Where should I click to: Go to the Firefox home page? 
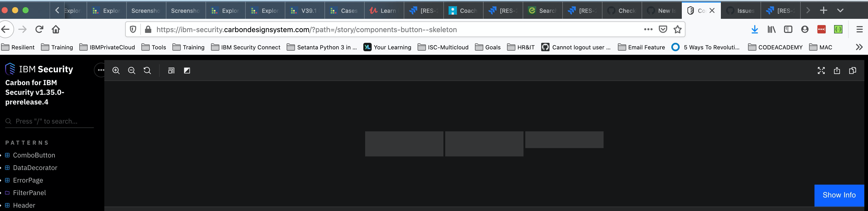56,29
